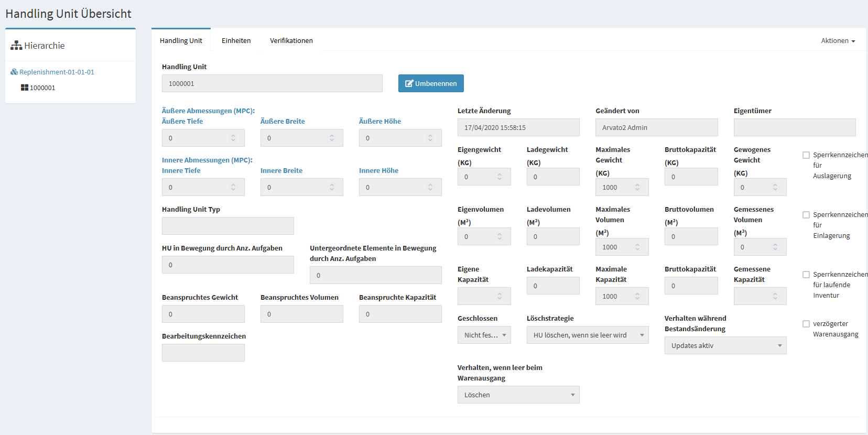Screen dimensions: 868x435
Task: Switch to the Einheiten tab
Action: point(236,40)
